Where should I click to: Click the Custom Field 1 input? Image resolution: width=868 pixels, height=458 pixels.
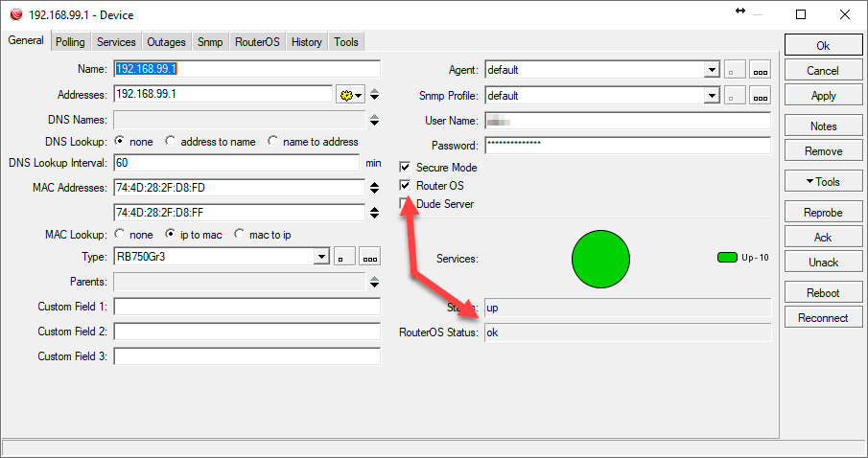pos(246,307)
